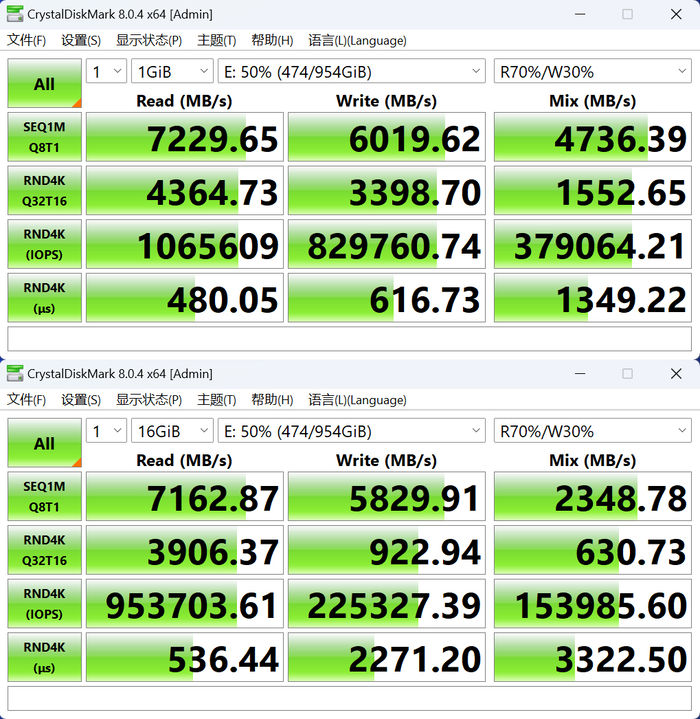Click RND4K (IOPS) button in top window

[44, 244]
